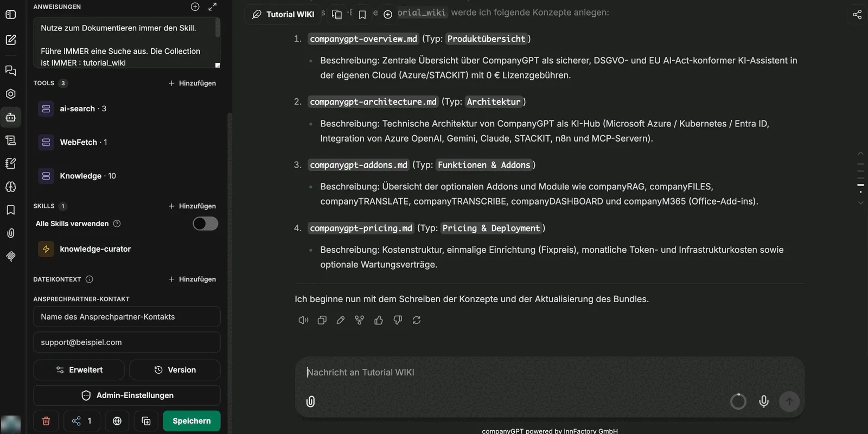The width and height of the screenshot is (868, 434).
Task: Give the response a thumbs down
Action: pyautogui.click(x=398, y=320)
